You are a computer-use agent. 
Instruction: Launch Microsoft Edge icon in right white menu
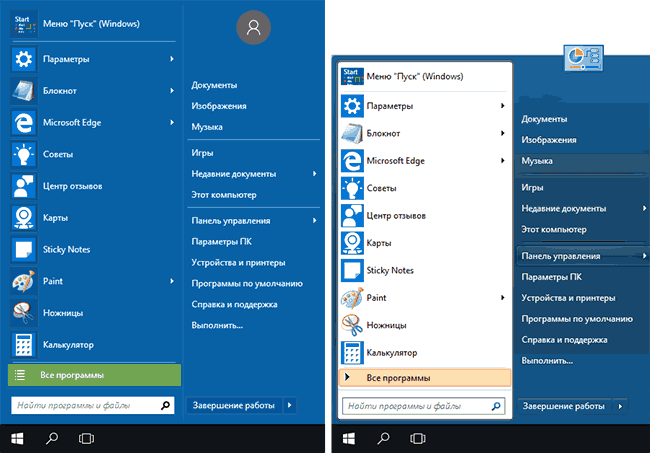352,161
